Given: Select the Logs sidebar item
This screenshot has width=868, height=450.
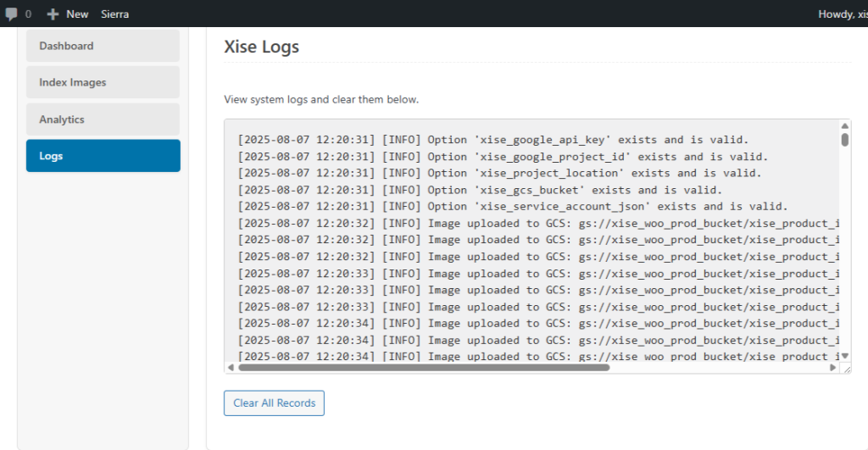Looking at the screenshot, I should [x=103, y=156].
